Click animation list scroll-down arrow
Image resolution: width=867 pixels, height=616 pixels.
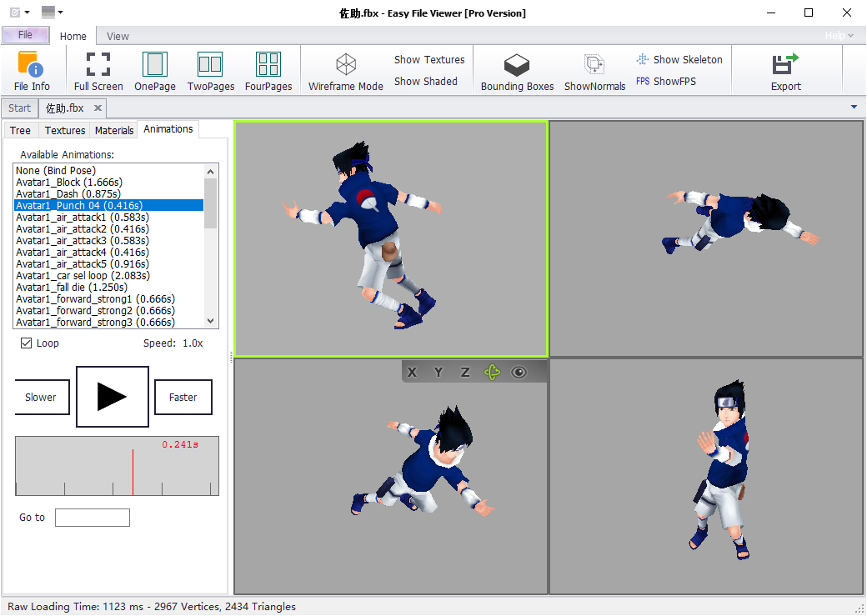(x=210, y=321)
